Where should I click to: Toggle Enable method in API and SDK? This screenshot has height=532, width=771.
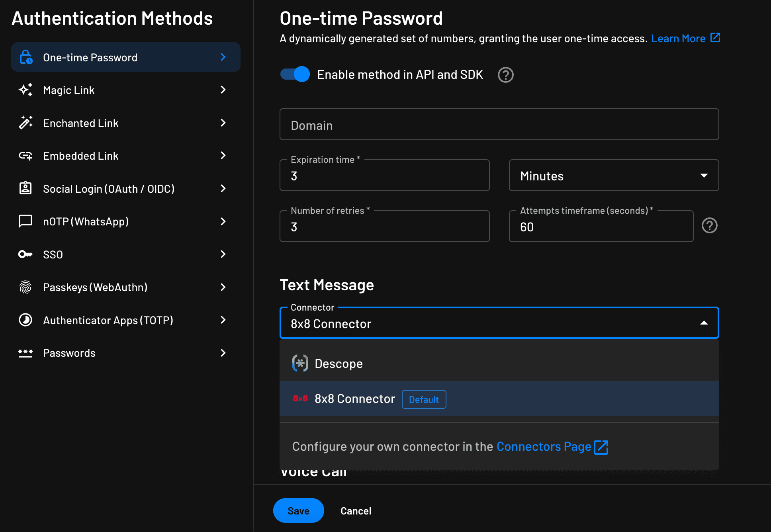point(295,74)
